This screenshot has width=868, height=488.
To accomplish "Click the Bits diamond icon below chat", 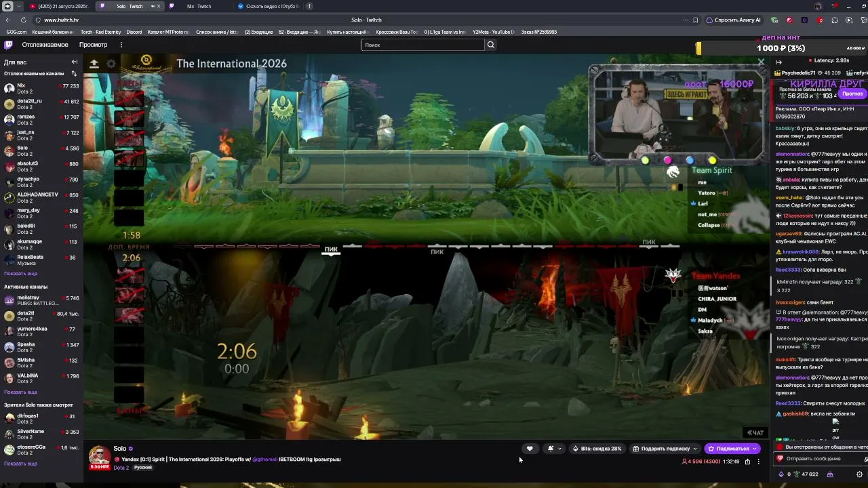I will (781, 474).
